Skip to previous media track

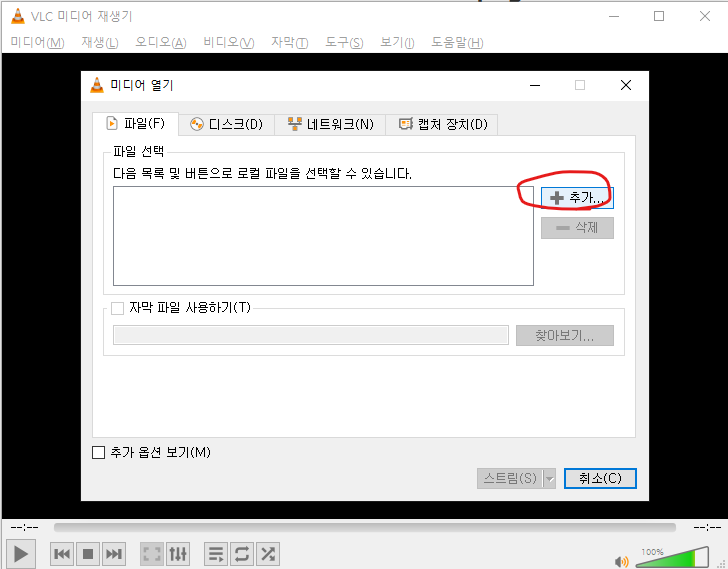point(62,554)
